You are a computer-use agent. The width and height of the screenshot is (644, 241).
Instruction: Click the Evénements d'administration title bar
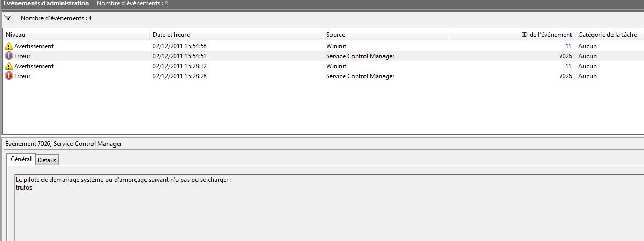46,3
